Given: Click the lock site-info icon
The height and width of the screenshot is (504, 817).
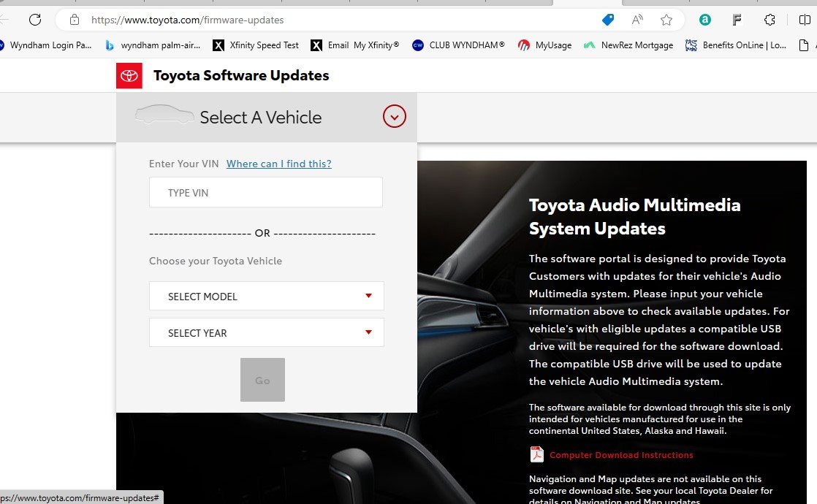Looking at the screenshot, I should [75, 20].
